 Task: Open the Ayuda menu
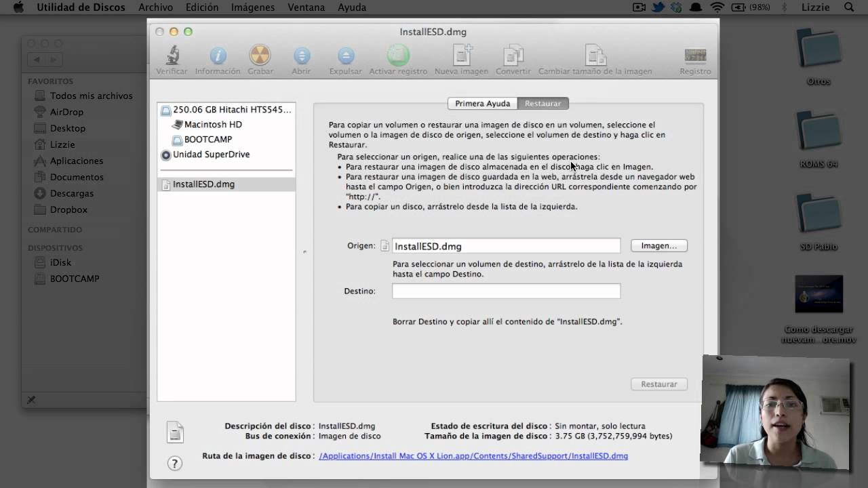351,7
